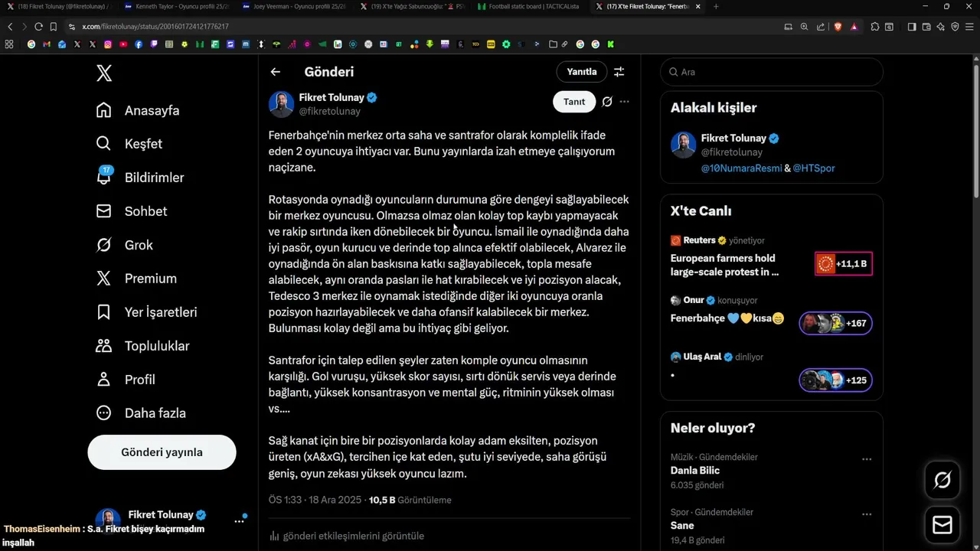980x551 pixels.
Task: Click the X logo in the sidebar
Action: point(104,73)
